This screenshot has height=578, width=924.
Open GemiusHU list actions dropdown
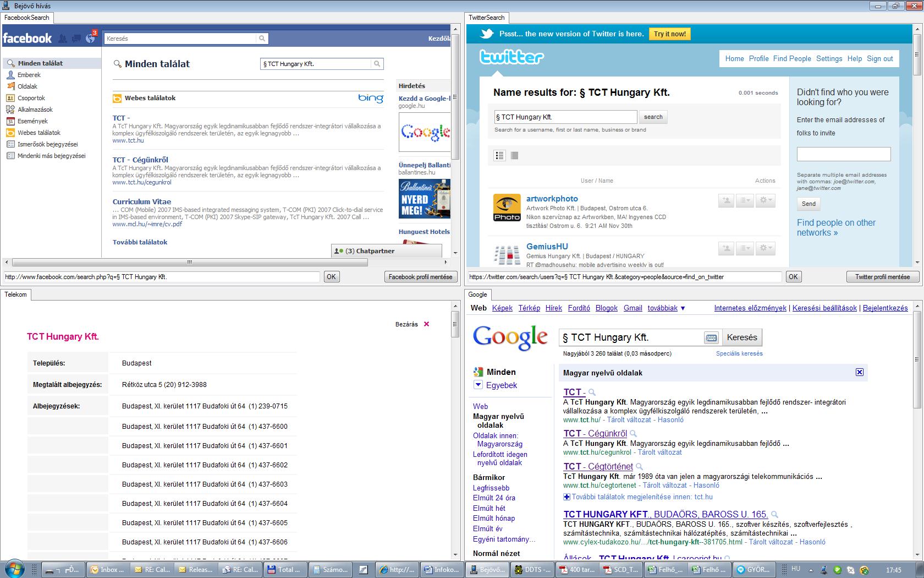click(x=745, y=249)
